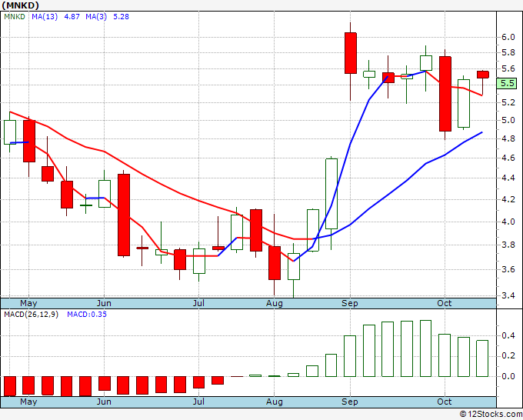The height and width of the screenshot is (420, 523).
Task: Select the 5.0 price axis label
Action: 508,121
